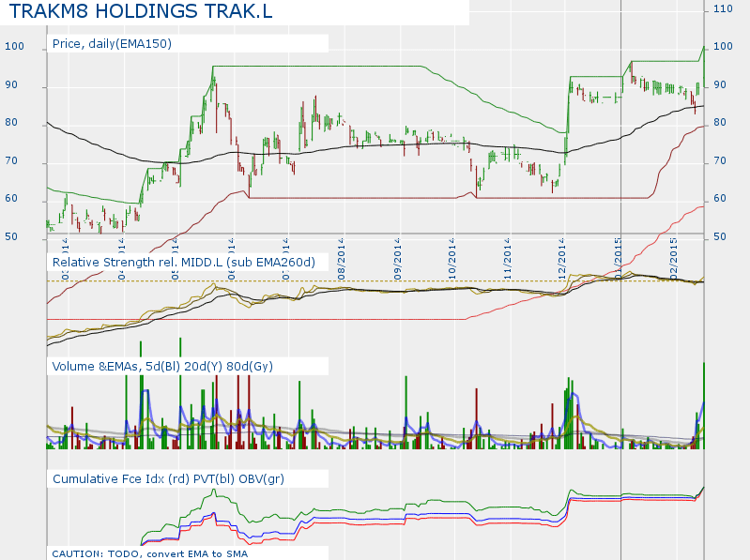The height and width of the screenshot is (560, 750).
Task: Click the TRAKM8 HOLDINGS TRAK.L chart title
Action: [x=141, y=11]
